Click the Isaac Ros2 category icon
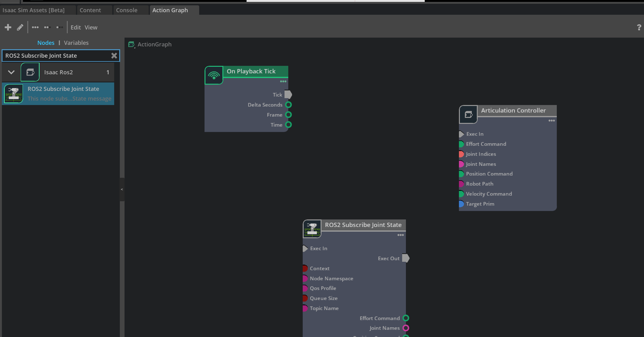The image size is (644, 337). pos(30,72)
